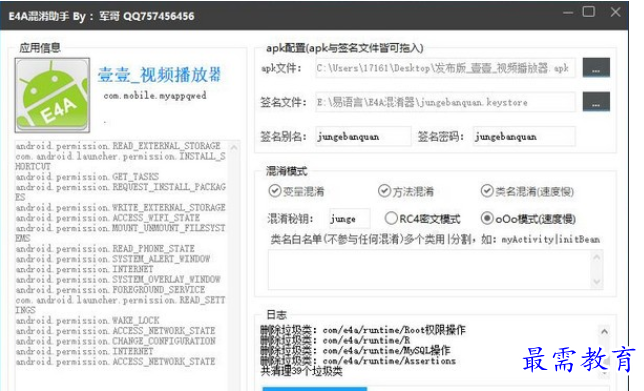The height and width of the screenshot is (391, 644).
Task: Click the apk文件 path field
Action: (445, 68)
